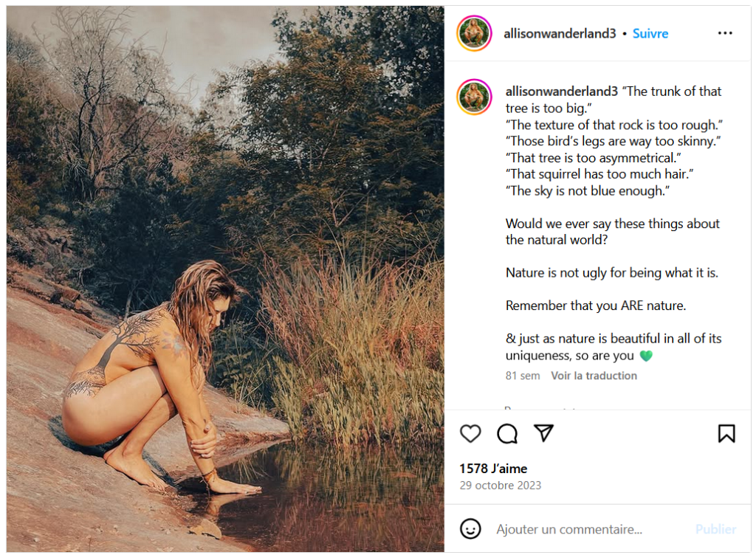This screenshot has width=756, height=555.
Task: Click the allisonwanderland3 username in the caption
Action: click(561, 92)
